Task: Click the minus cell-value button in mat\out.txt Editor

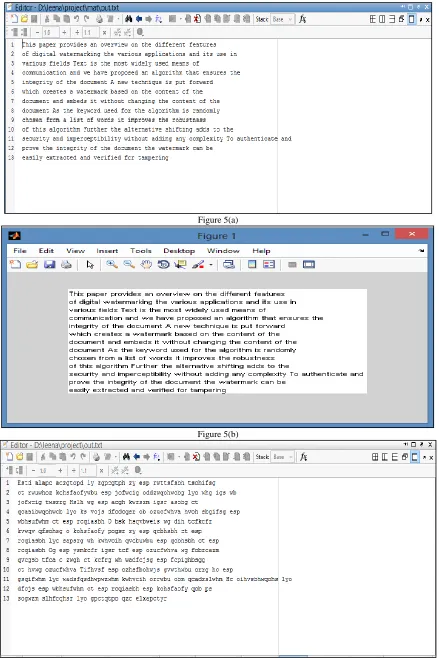Action: point(37,32)
